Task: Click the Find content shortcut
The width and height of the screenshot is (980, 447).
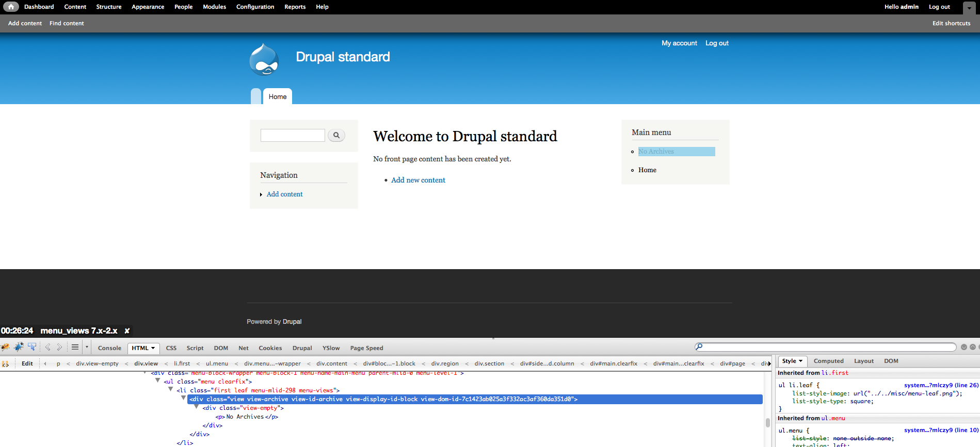Action: coord(67,23)
